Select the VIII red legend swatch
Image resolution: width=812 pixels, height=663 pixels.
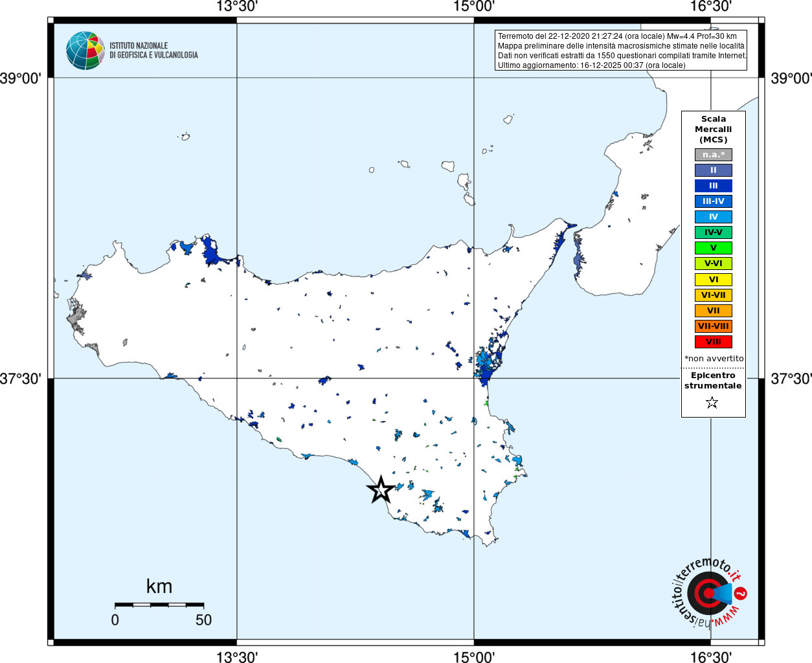[714, 342]
